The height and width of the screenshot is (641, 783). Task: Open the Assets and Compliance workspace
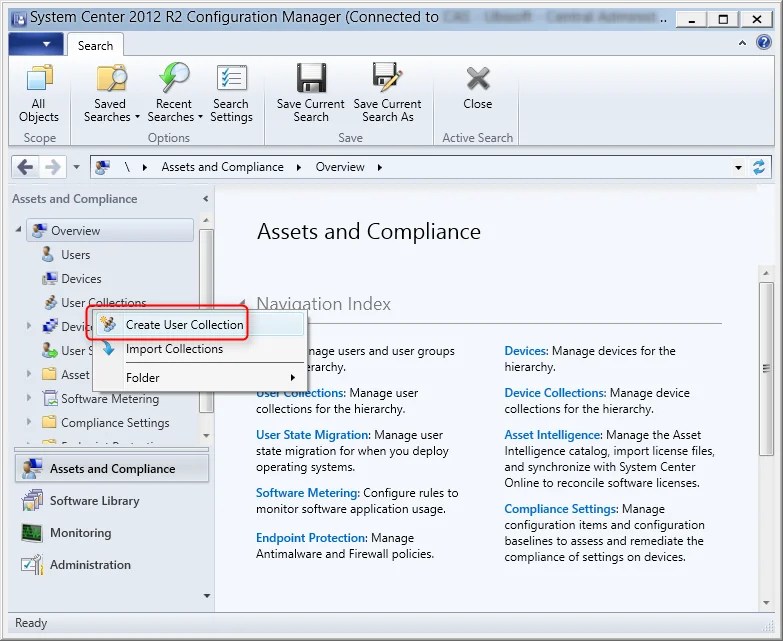point(112,469)
